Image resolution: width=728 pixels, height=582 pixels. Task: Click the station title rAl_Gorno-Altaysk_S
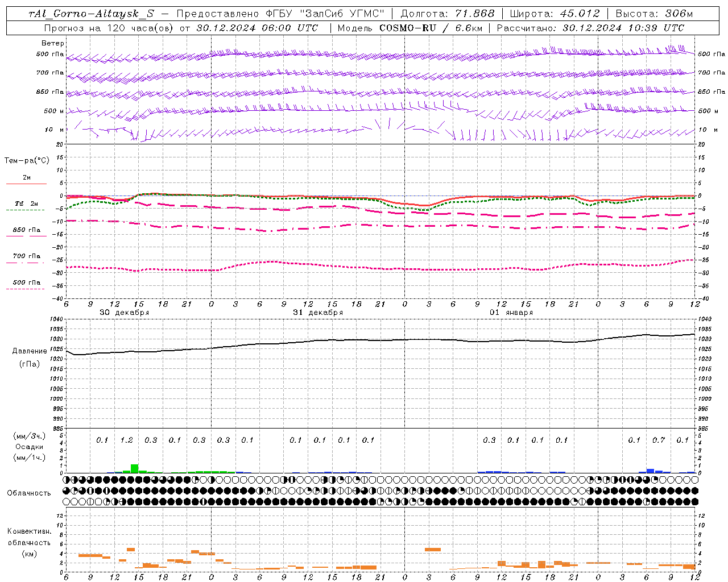(91, 14)
